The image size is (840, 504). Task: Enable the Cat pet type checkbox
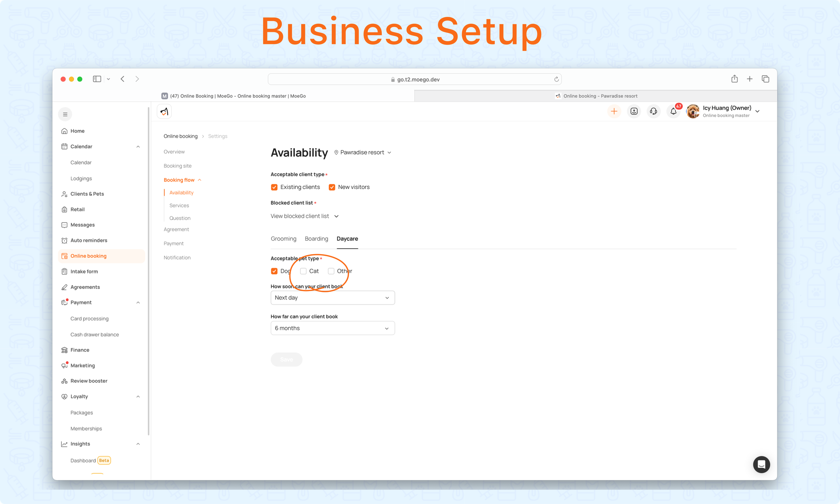click(303, 271)
